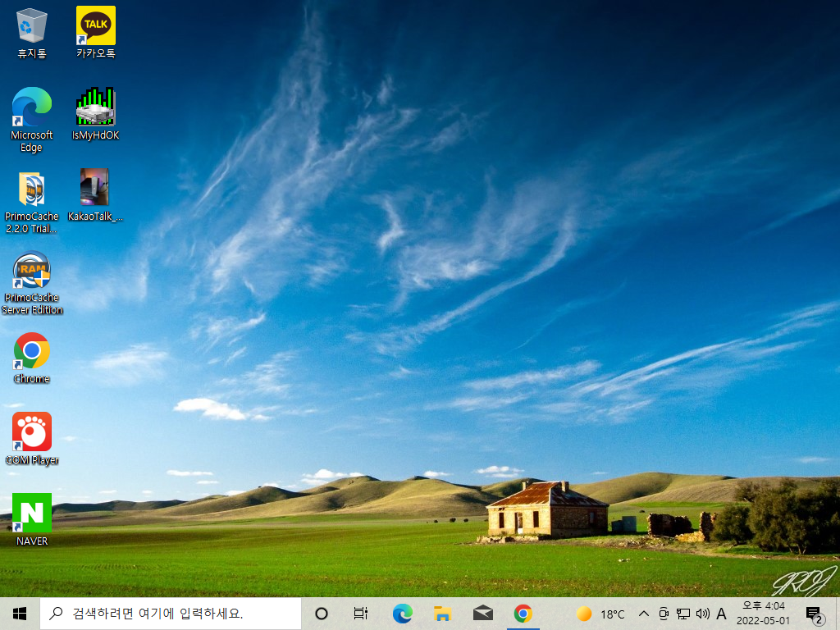Expand hidden system tray icons chevron

pyautogui.click(x=644, y=614)
